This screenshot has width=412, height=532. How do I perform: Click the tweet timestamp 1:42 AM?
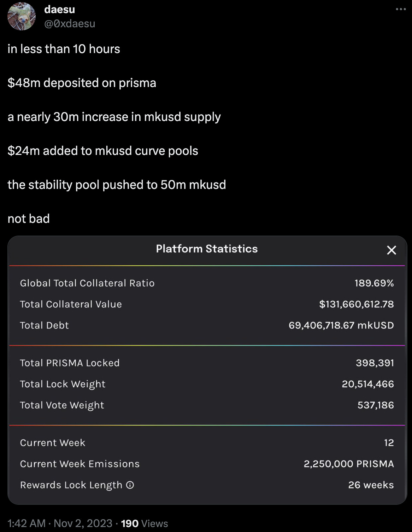(27, 523)
